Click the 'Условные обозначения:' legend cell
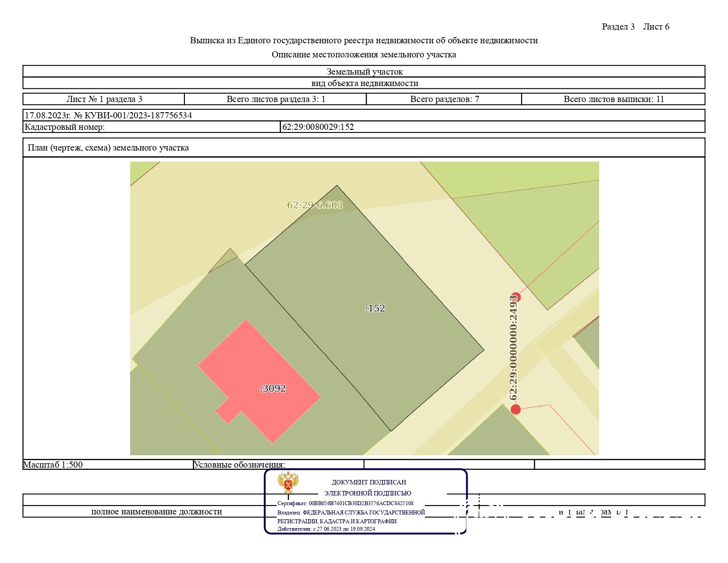The image size is (728, 563). 240,465
